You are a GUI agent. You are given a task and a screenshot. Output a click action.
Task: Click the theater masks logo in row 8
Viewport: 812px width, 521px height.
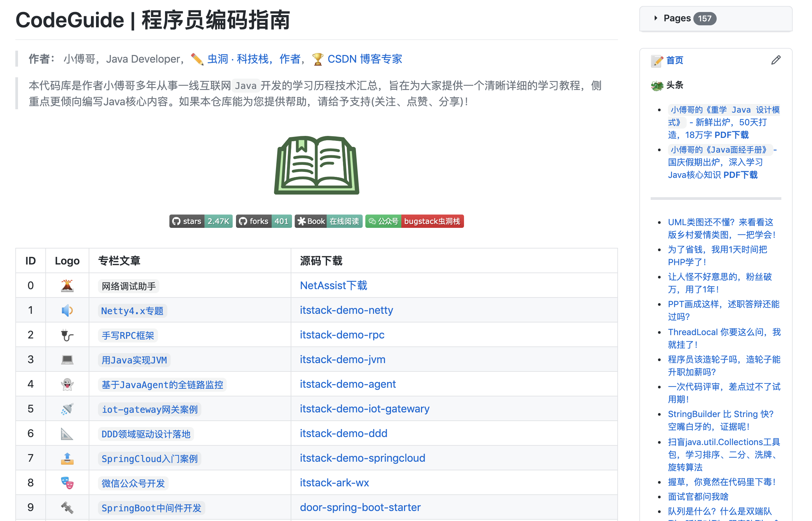point(67,483)
